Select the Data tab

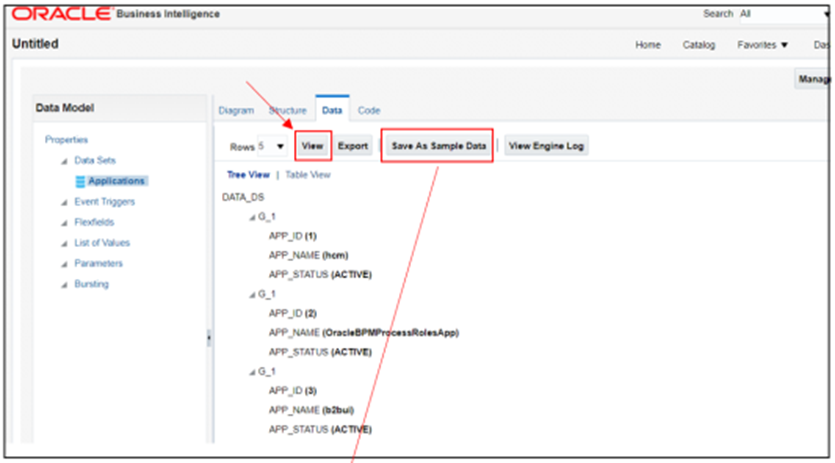click(332, 110)
